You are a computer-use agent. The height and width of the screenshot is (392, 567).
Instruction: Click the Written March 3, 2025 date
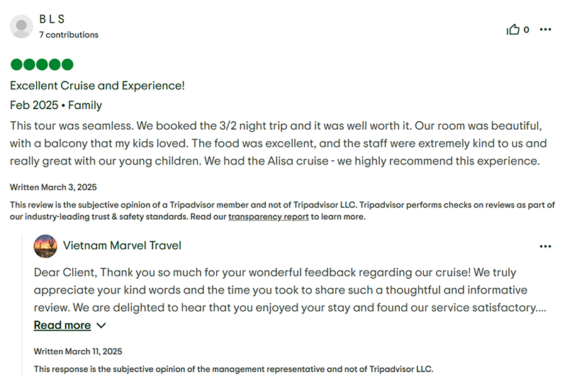(x=53, y=187)
